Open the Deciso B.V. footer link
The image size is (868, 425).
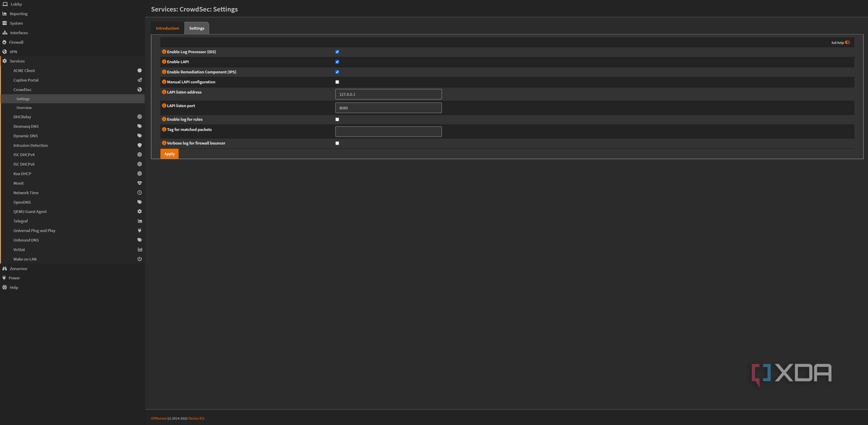197,419
